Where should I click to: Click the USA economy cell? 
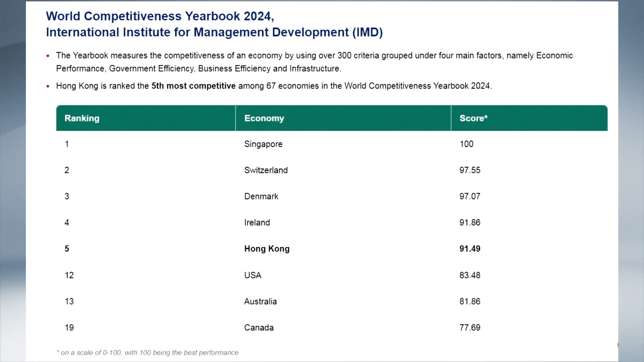[x=253, y=275]
